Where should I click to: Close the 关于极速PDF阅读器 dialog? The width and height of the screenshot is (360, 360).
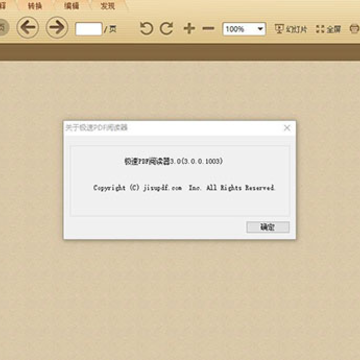(287, 128)
